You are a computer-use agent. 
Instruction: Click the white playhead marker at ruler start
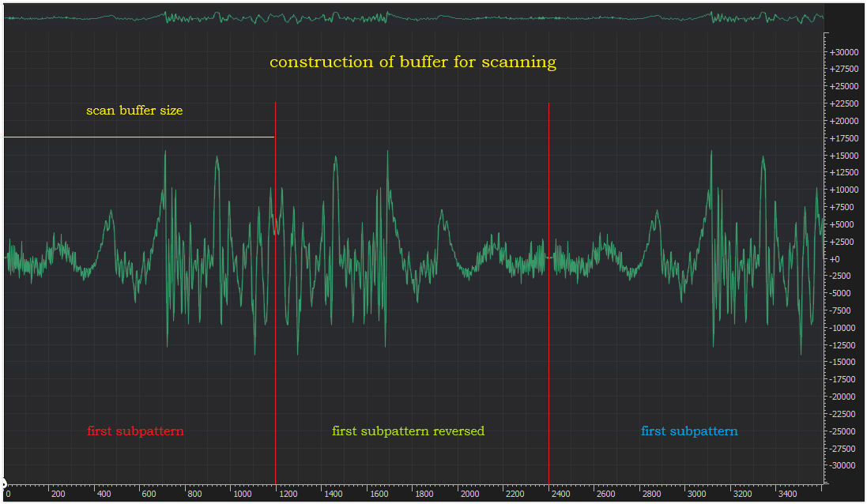(x=3, y=481)
